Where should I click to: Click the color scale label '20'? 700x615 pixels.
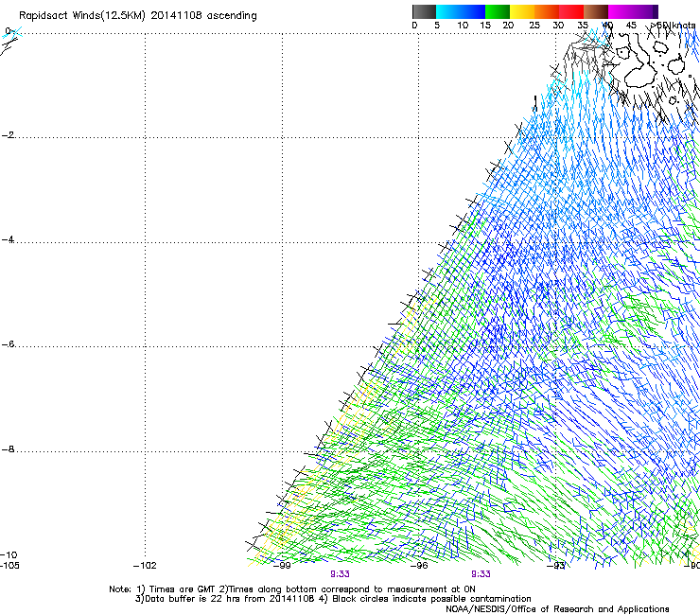coord(508,26)
